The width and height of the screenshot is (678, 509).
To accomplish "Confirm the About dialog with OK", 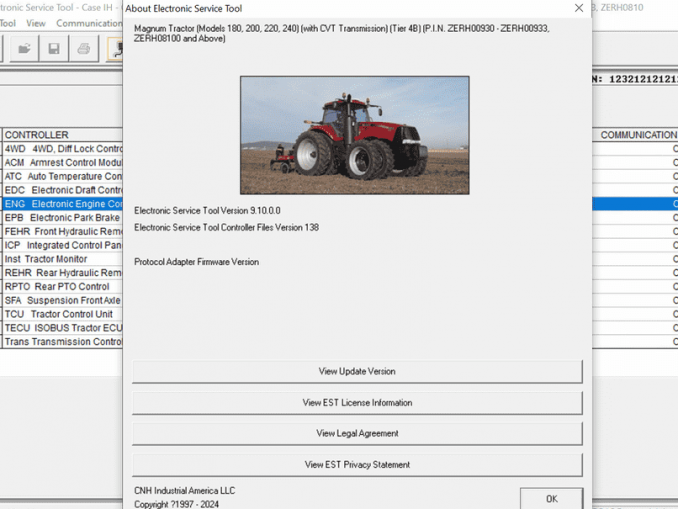I will point(551,499).
